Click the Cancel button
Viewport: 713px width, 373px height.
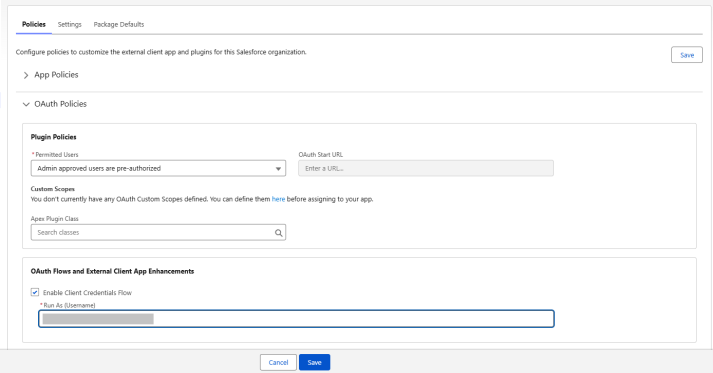pos(278,363)
